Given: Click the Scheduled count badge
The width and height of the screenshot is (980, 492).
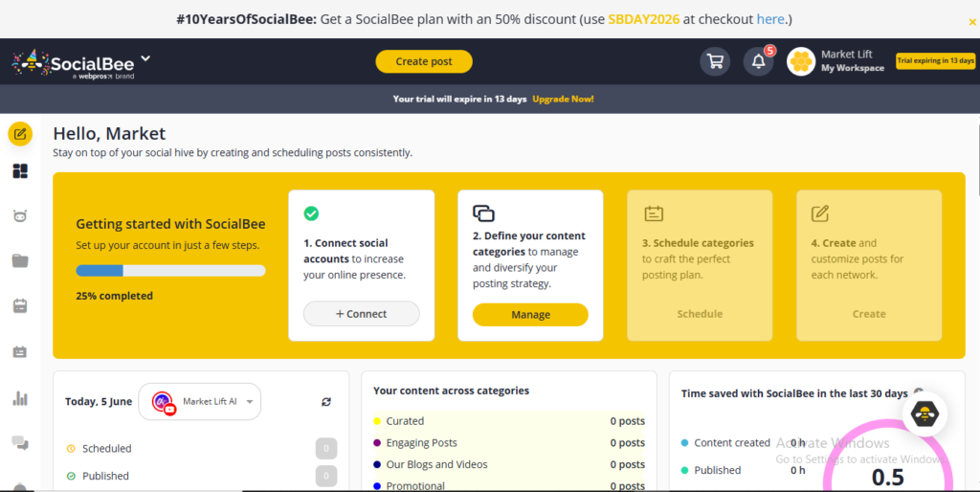Looking at the screenshot, I should [326, 448].
